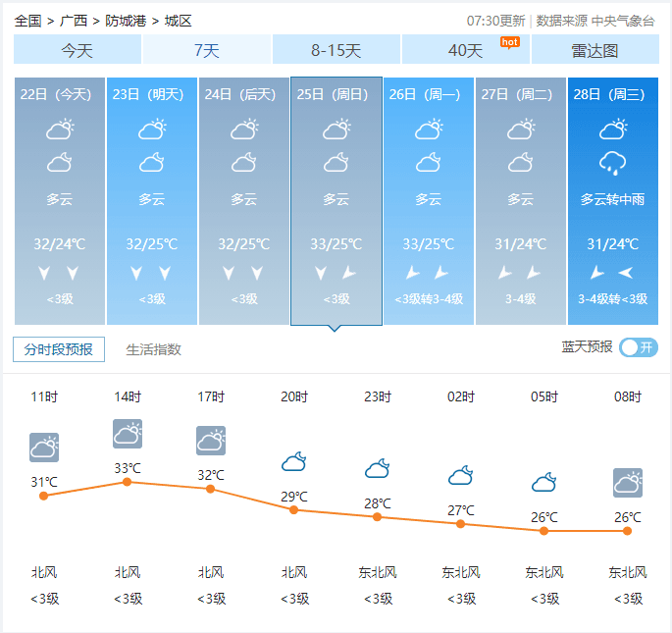The image size is (672, 633).
Task: Select the 24日 (后天) forecast card
Action: [x=244, y=201]
